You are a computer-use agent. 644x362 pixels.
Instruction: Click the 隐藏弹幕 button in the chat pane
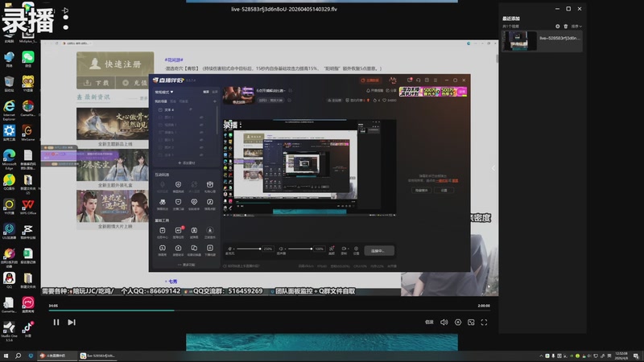pos(421,190)
